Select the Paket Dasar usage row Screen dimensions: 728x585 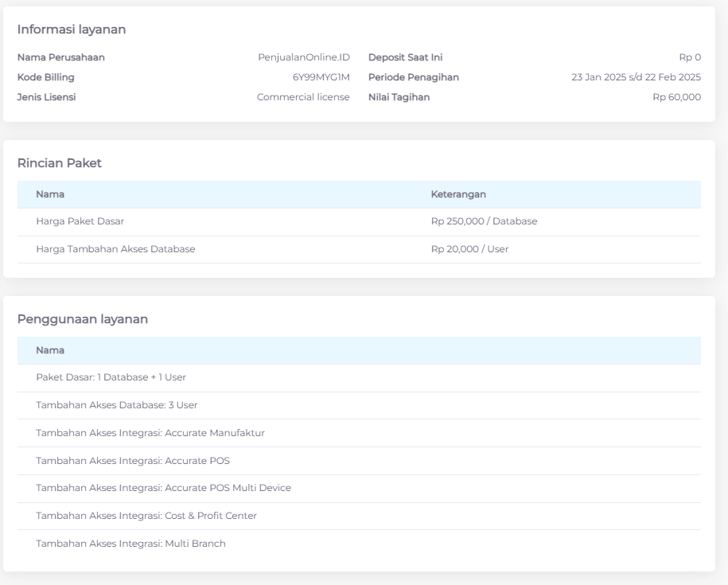(111, 377)
